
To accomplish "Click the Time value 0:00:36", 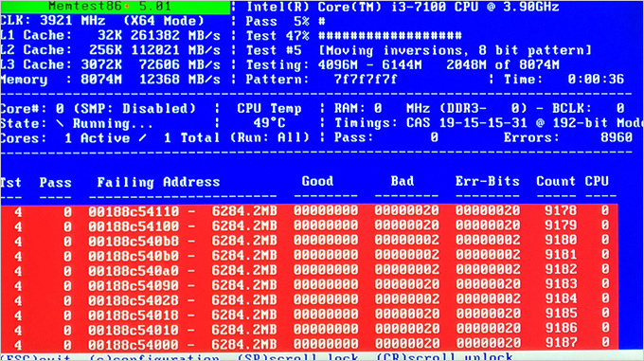I will [596, 80].
